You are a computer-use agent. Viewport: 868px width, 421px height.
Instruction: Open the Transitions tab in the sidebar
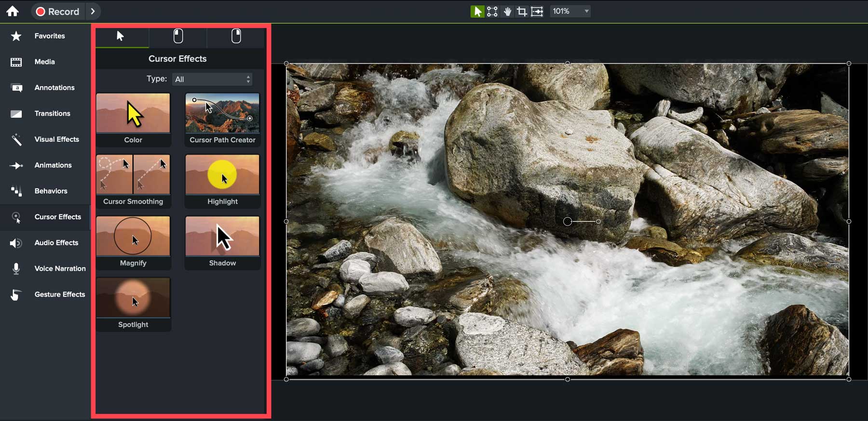(x=45, y=114)
